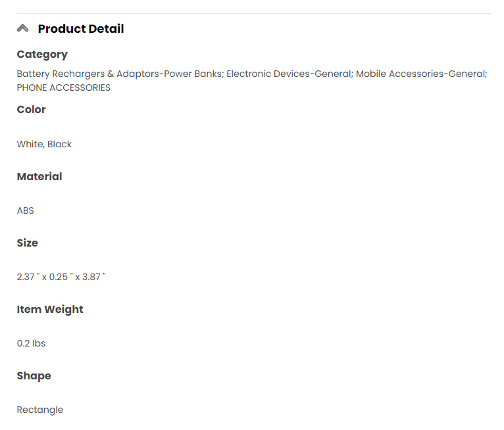Click the 0.2 lbs weight value

tap(31, 343)
